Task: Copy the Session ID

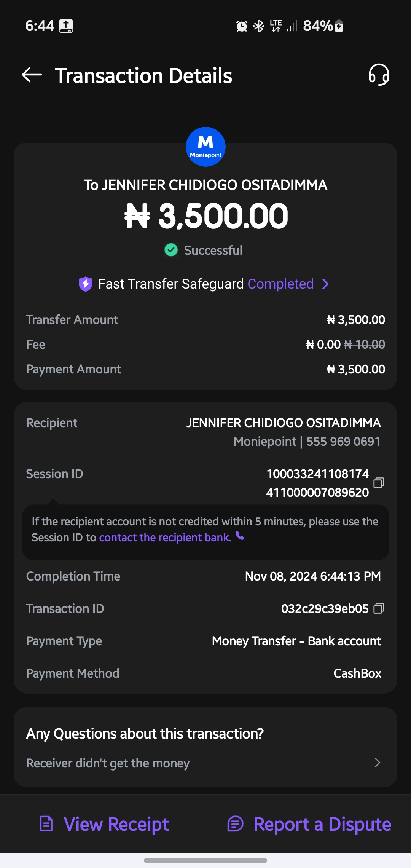Action: (x=379, y=483)
